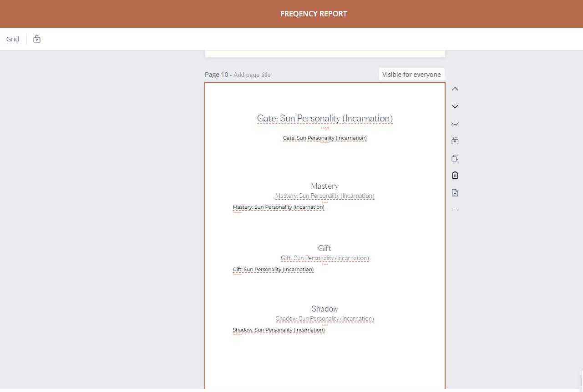Click the Shadow: Sun Personality description field
Image resolution: width=583 pixels, height=392 pixels.
(x=279, y=330)
